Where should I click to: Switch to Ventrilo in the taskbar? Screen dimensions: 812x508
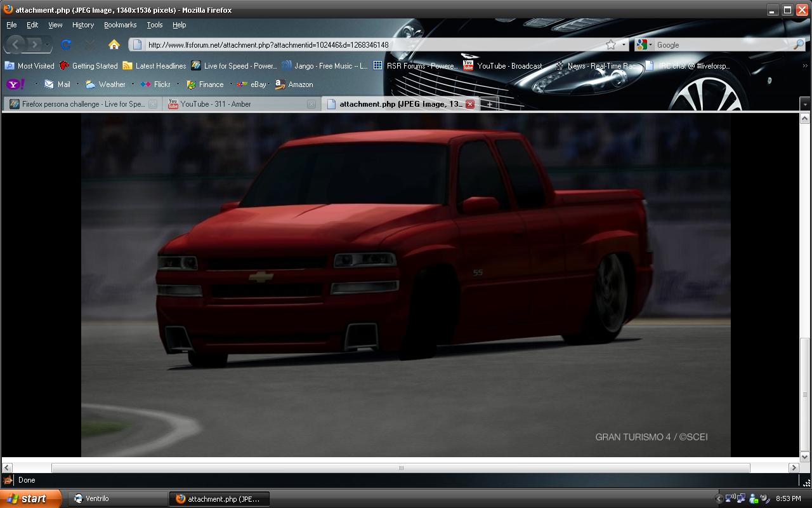tap(117, 498)
